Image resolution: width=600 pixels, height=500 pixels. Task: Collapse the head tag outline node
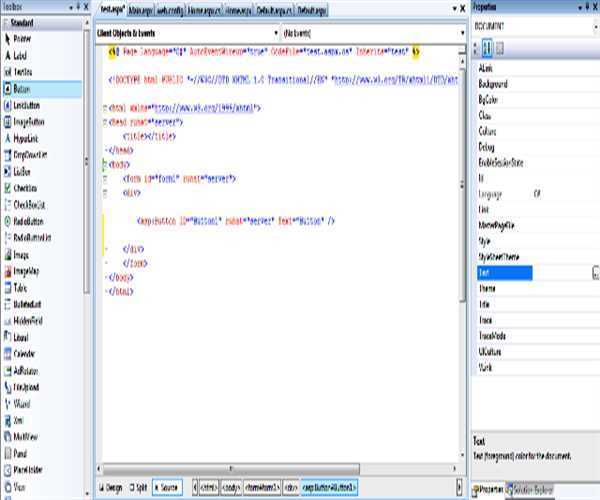(x=105, y=122)
